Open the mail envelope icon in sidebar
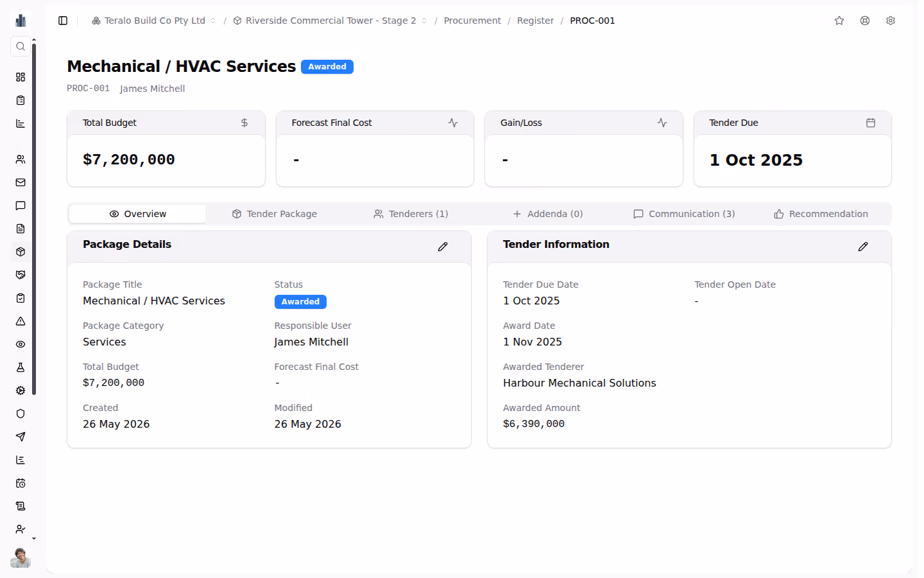Screen dimensions: 924x578 pos(21,182)
